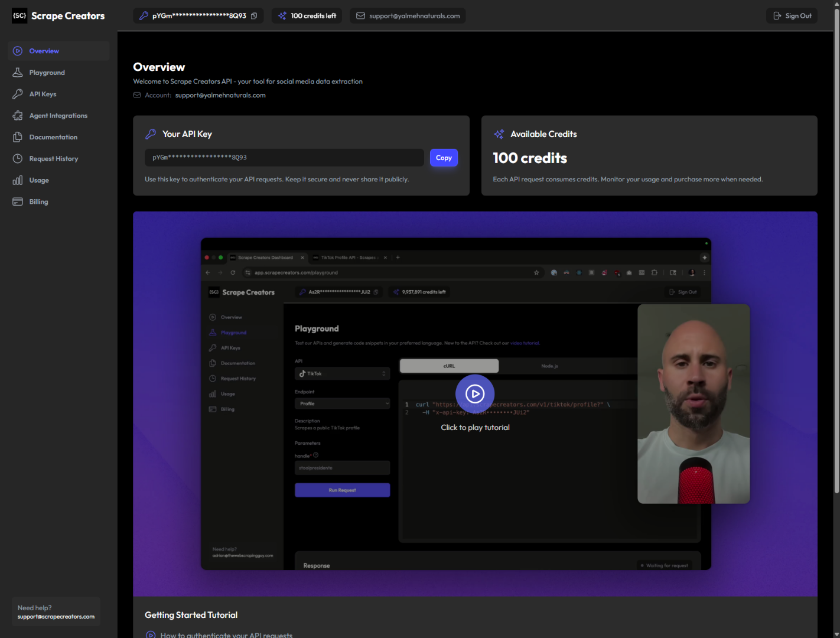Click the sparkle icon beside Available Credits
Image resolution: width=840 pixels, height=638 pixels.
[x=499, y=134]
